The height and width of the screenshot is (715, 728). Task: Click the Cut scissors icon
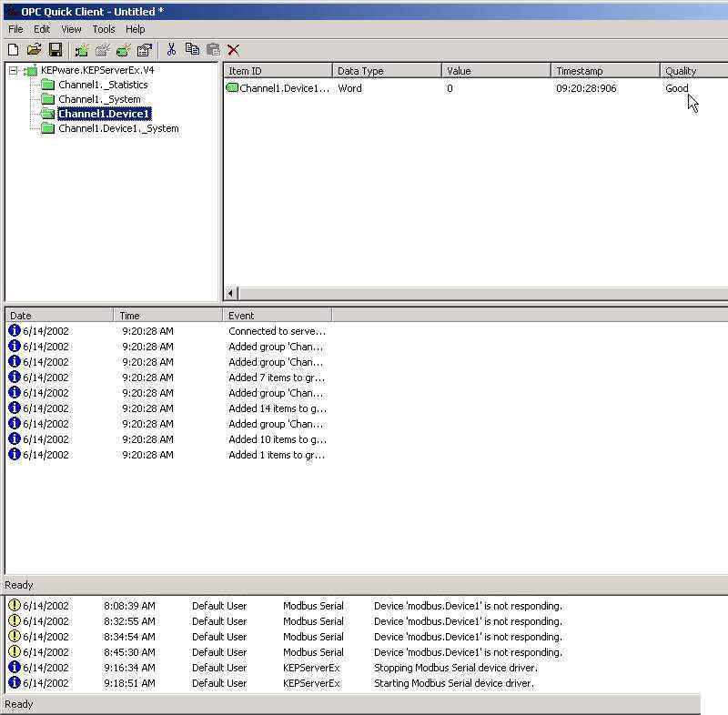(171, 49)
